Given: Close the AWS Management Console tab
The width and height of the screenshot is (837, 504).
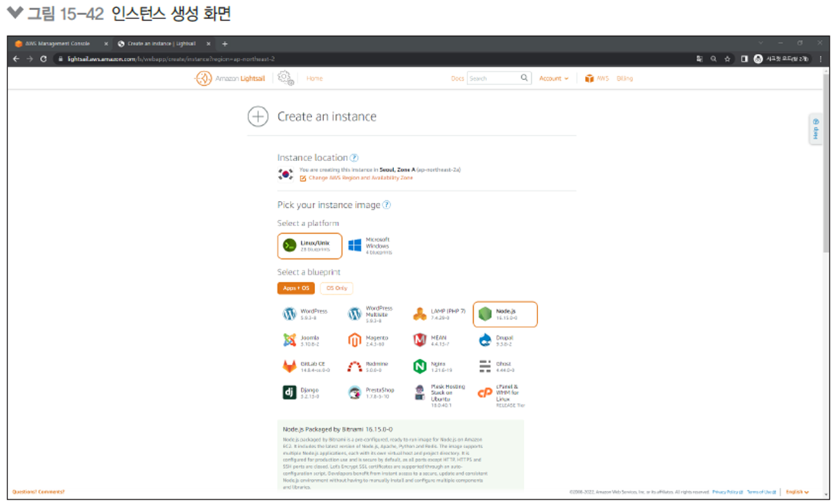Looking at the screenshot, I should click(x=105, y=44).
